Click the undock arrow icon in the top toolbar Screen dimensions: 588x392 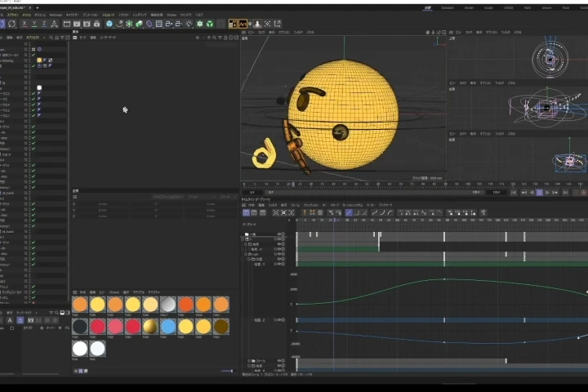click(277, 24)
